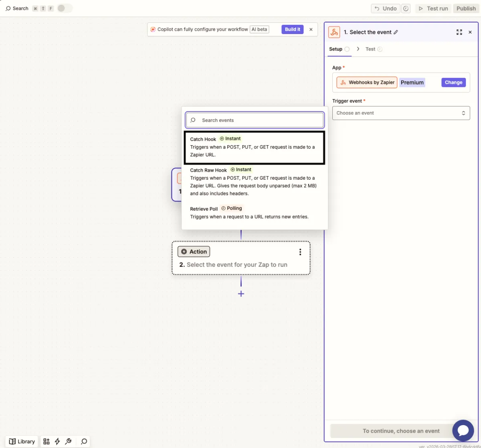Click the Premium badge
Viewport: 481px width, 448px height.
[412, 82]
